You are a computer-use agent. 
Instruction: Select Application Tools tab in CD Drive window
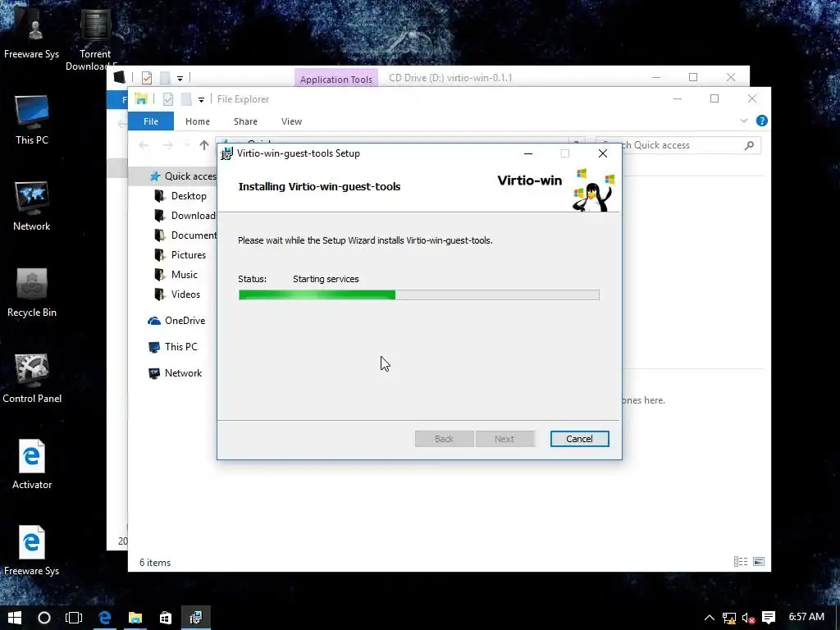pos(336,79)
